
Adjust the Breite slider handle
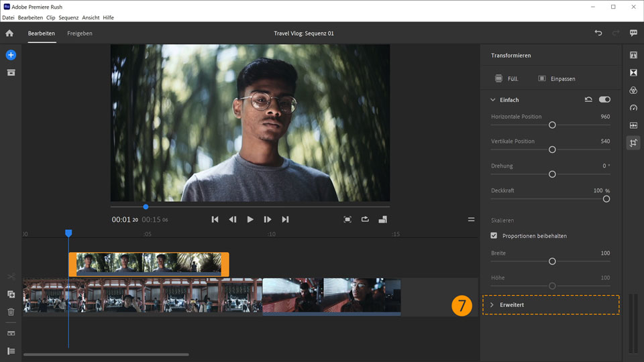552,261
